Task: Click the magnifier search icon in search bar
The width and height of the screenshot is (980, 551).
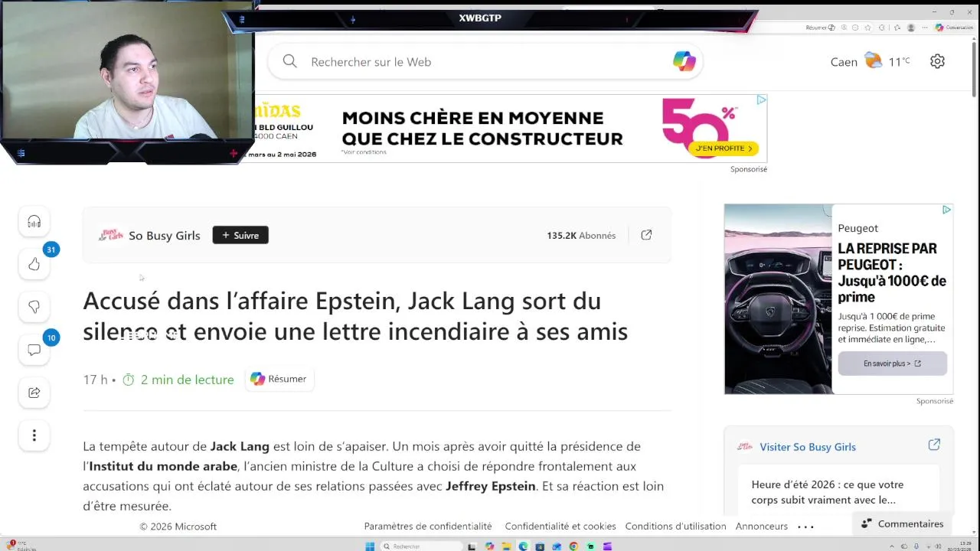Action: coord(289,61)
